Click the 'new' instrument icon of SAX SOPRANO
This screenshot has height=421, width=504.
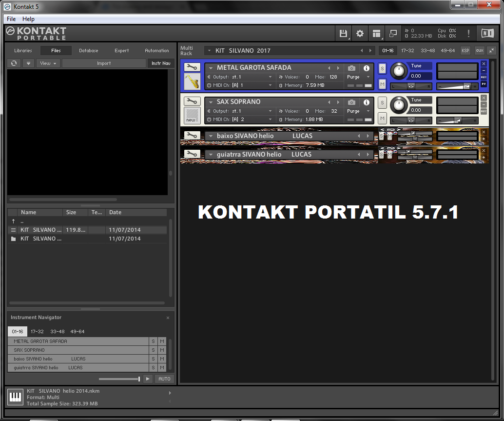click(x=192, y=116)
